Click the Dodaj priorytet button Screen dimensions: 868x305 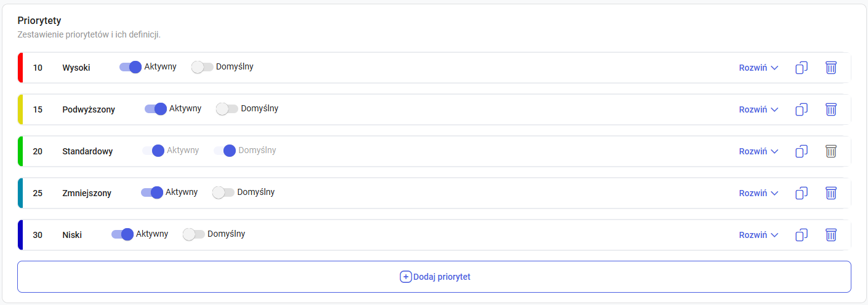434,277
